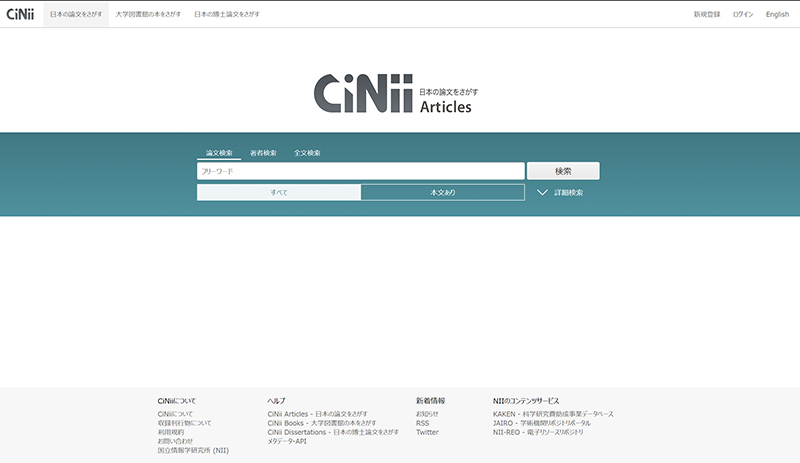Image resolution: width=800 pixels, height=463 pixels.
Task: Select the 本文あり filter toggle
Action: pyautogui.click(x=442, y=192)
